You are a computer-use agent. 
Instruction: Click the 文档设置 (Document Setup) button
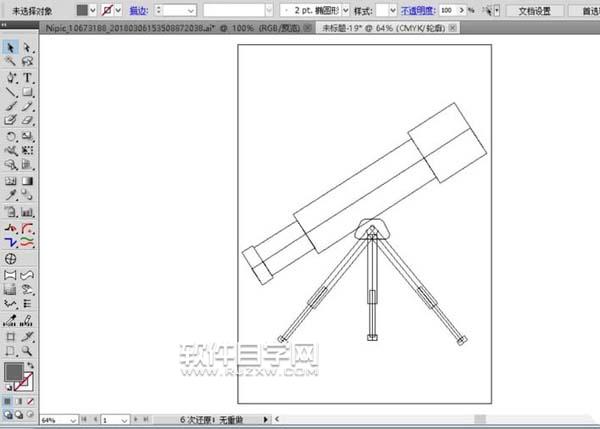tap(535, 11)
